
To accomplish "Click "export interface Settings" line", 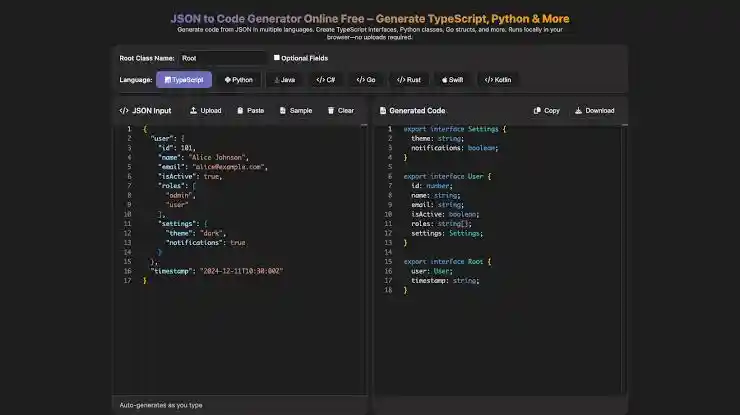I will 454,129.
